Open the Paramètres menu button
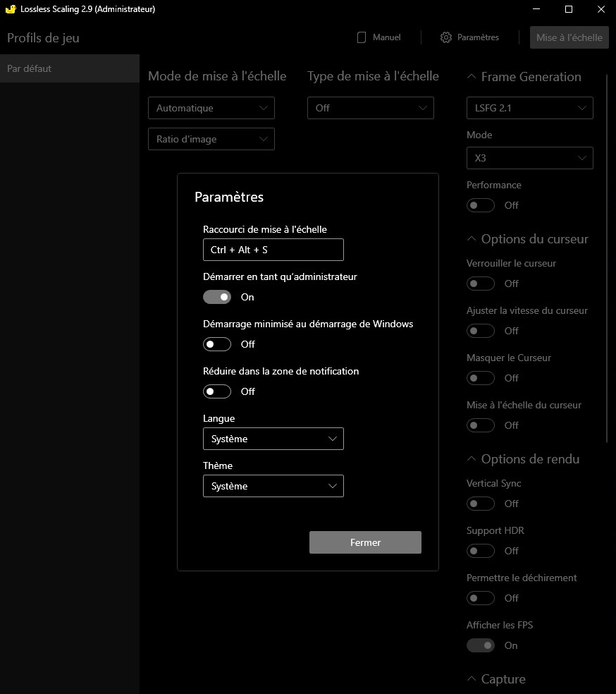Viewport: 616px width, 694px height. pos(469,37)
